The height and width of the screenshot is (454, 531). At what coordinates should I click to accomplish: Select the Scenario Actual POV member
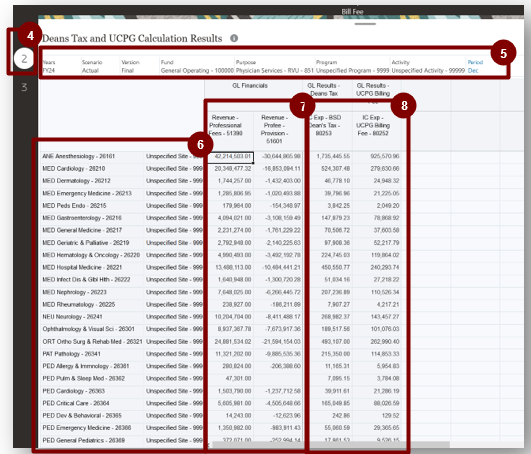[92, 66]
